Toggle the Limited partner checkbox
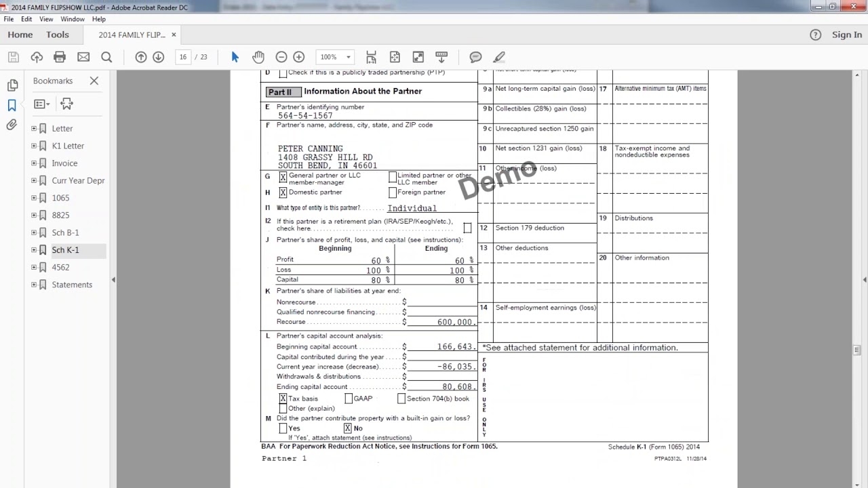Image resolution: width=868 pixels, height=488 pixels. (393, 177)
